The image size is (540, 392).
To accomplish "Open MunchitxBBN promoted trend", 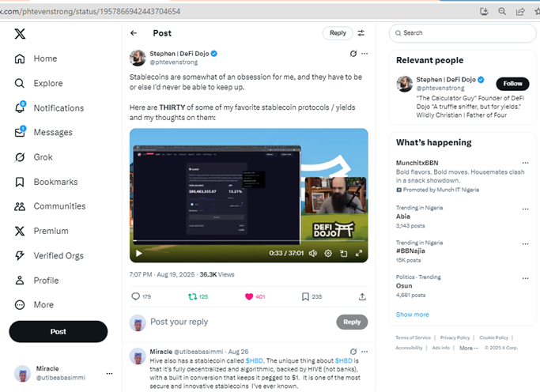I will click(417, 163).
